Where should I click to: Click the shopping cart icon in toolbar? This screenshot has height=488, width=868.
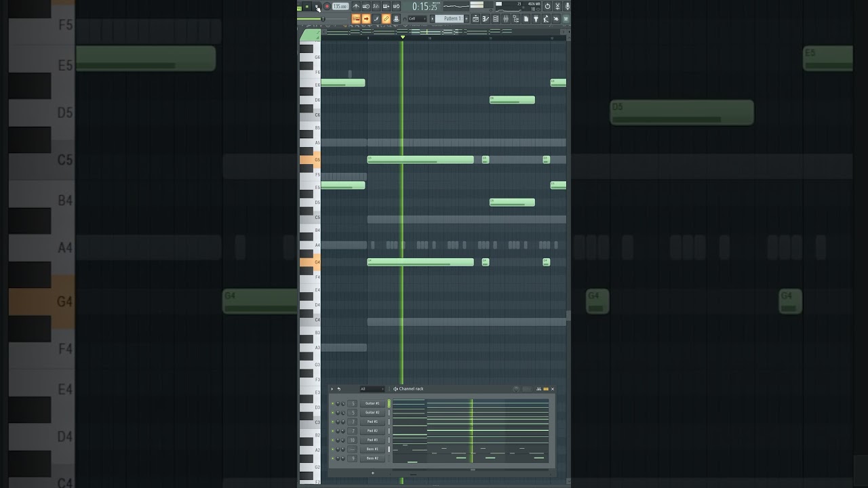click(x=566, y=19)
